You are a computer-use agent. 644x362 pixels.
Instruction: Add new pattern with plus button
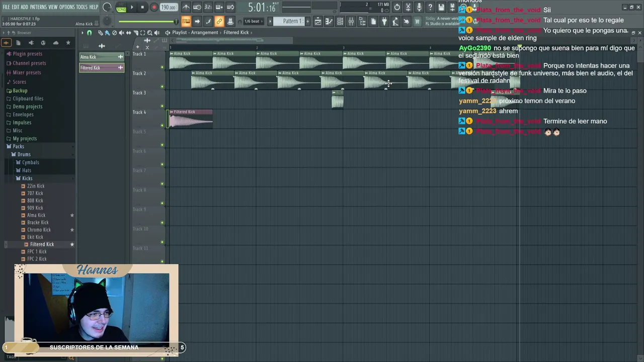tap(308, 21)
